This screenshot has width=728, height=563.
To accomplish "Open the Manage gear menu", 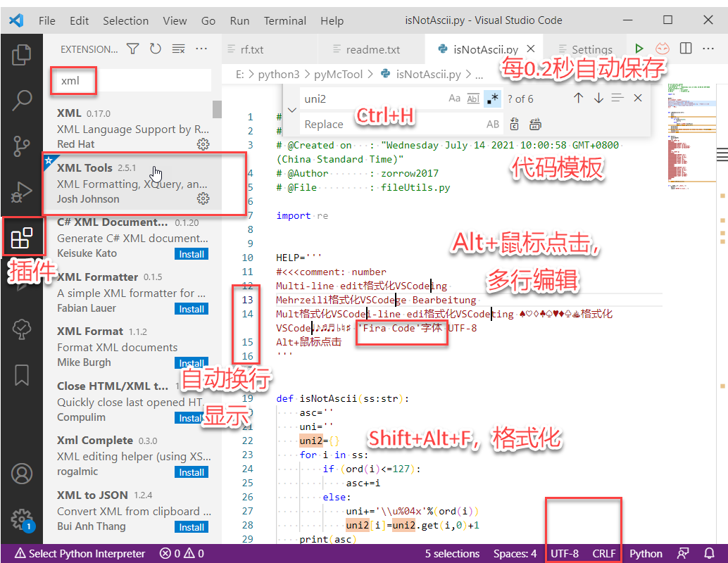I will point(21,520).
